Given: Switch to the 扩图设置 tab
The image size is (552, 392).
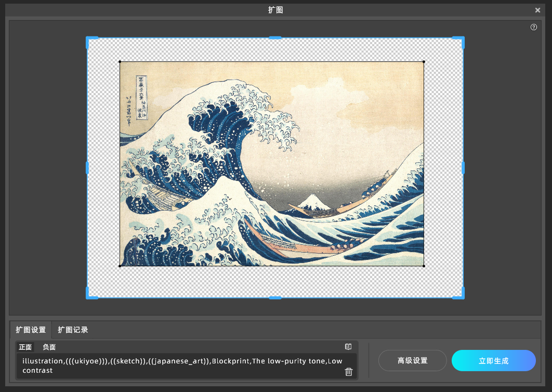Looking at the screenshot, I should [31, 330].
